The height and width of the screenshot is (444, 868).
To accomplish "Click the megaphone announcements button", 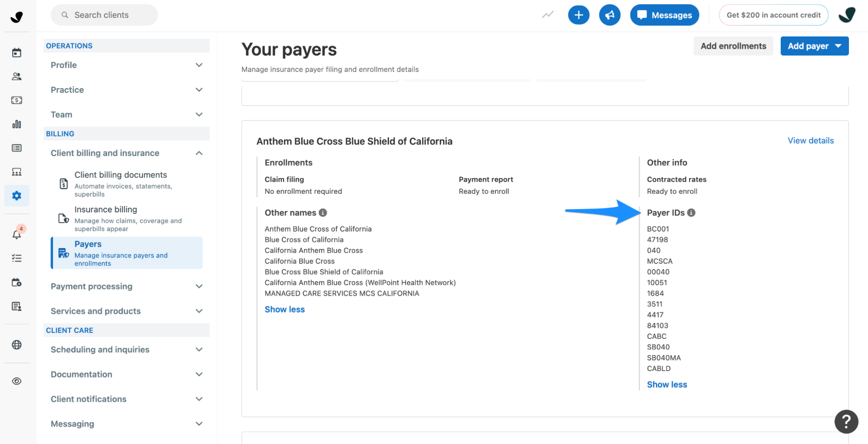I will tap(609, 15).
